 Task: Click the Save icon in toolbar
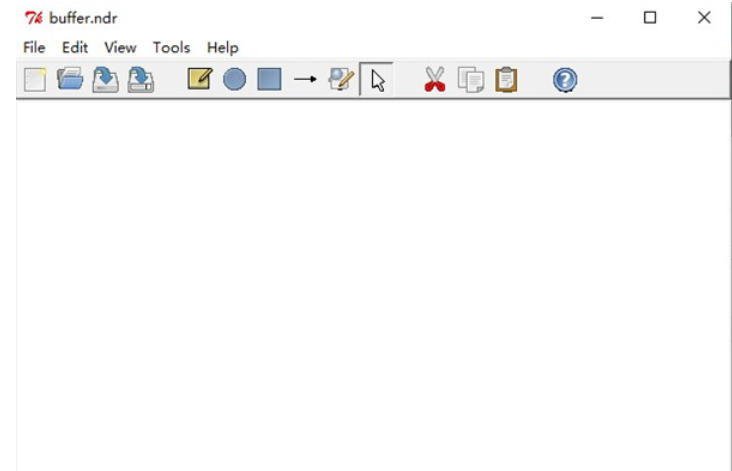(x=105, y=80)
